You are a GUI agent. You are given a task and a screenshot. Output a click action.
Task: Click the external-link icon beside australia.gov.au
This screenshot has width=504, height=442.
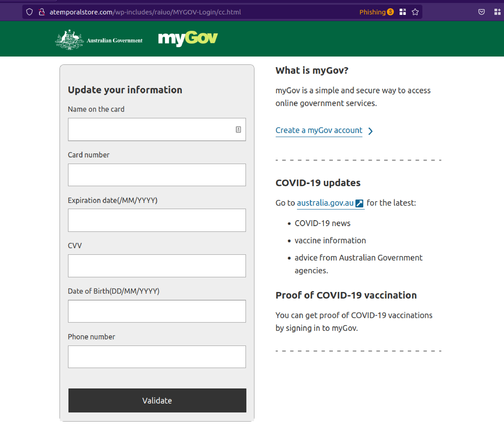click(x=359, y=203)
